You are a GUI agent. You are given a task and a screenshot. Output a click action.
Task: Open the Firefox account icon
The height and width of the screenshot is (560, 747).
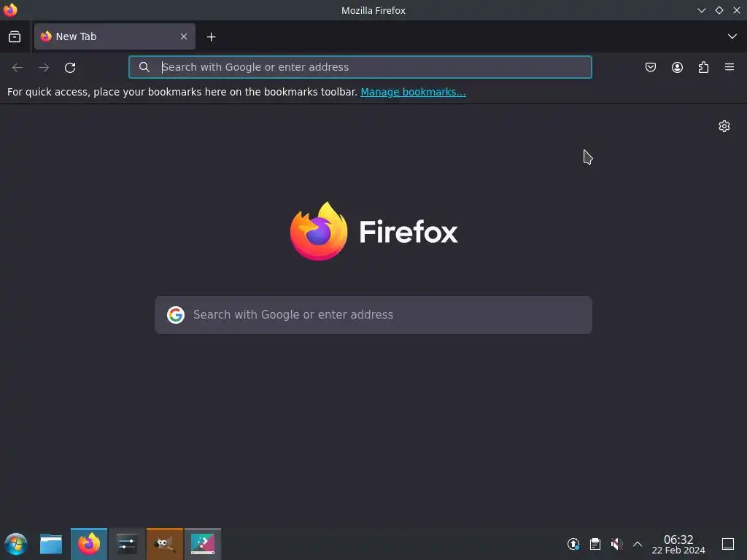[x=677, y=67]
